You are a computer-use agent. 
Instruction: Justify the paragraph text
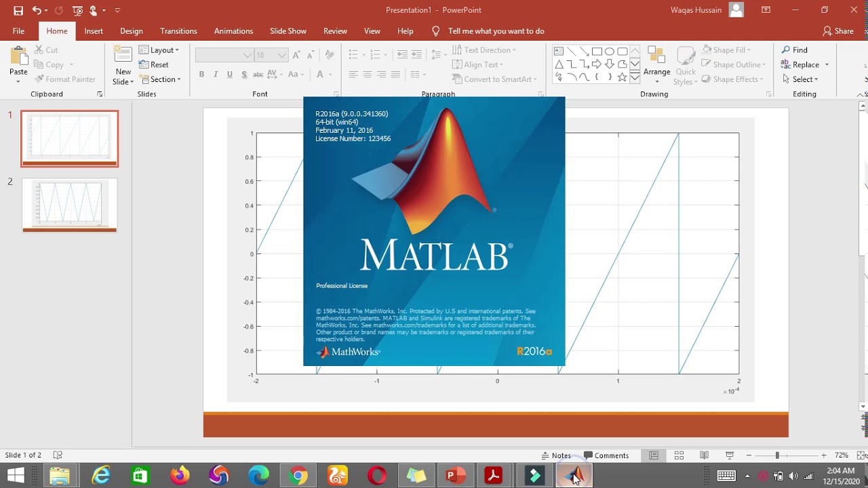(x=395, y=75)
